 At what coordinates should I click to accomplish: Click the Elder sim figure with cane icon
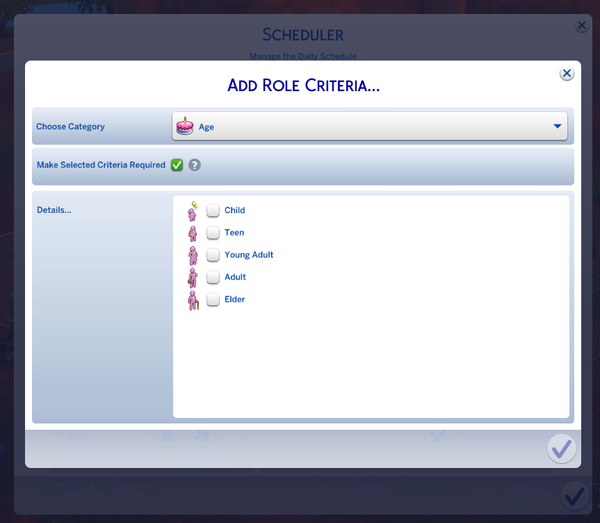193,300
